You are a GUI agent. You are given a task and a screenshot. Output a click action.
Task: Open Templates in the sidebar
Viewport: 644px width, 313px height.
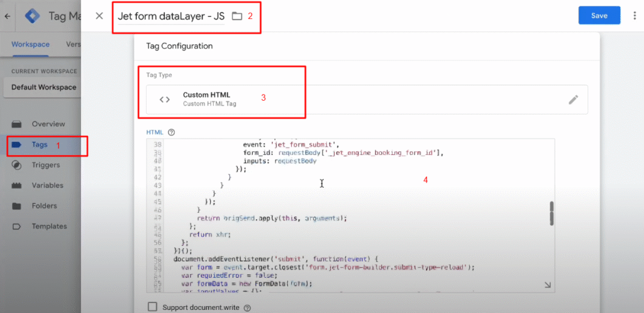[x=49, y=226]
